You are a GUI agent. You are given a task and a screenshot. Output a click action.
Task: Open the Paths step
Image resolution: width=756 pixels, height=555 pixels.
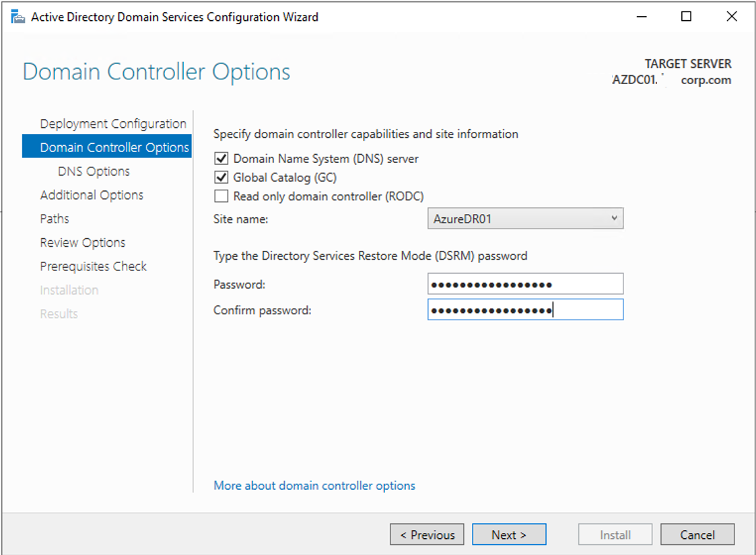pyautogui.click(x=55, y=219)
